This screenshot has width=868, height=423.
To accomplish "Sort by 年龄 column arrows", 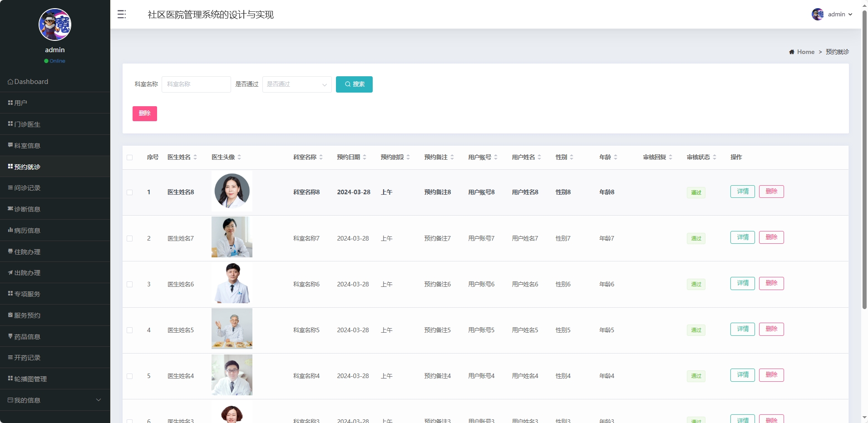I will (616, 157).
